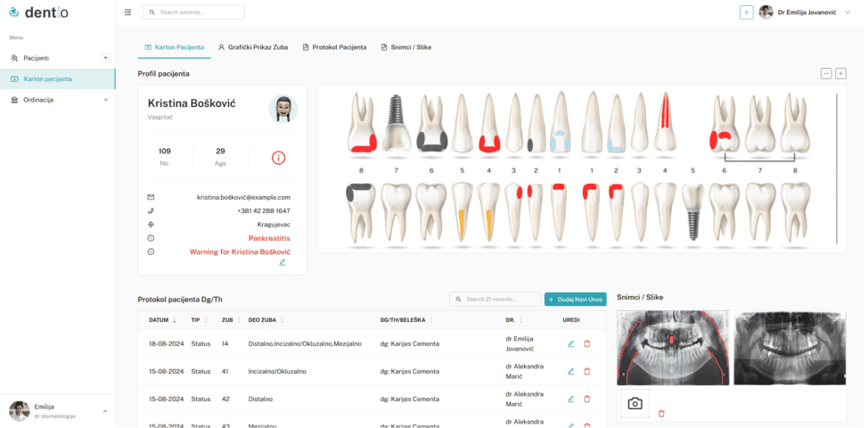
Task: Open Dr Emilija Jovanović avatar in header
Action: pyautogui.click(x=766, y=12)
